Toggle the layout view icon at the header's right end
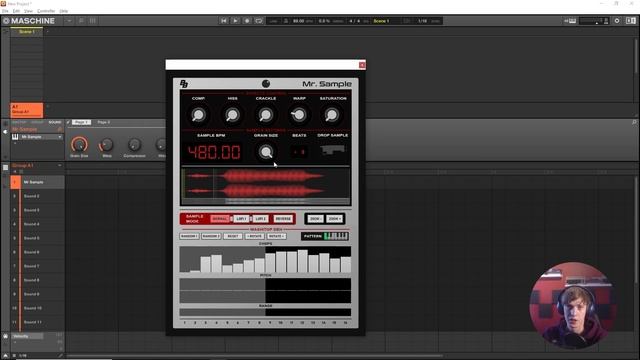640x360 pixels. tap(631, 21)
